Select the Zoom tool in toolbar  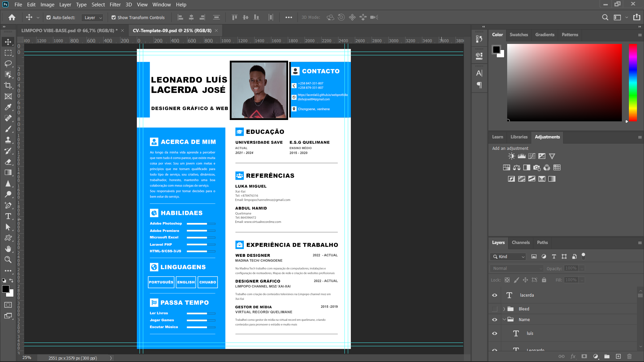[8, 259]
